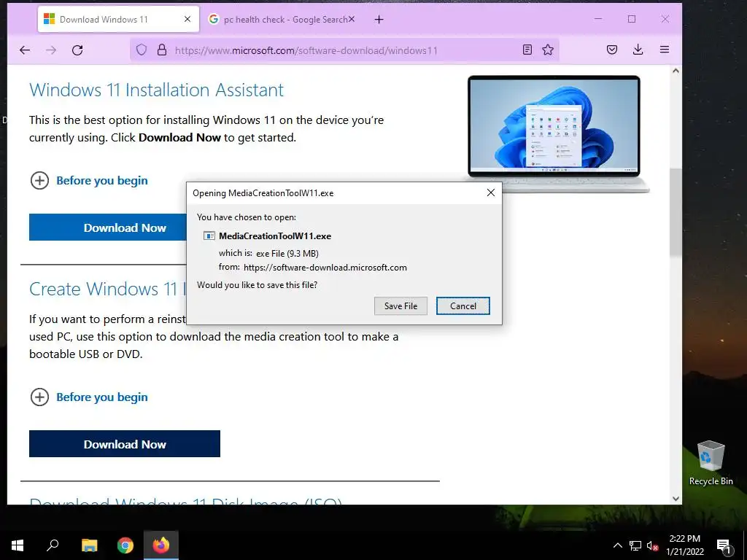The image size is (747, 560).
Task: View site security via the padlock icon
Action: click(x=162, y=50)
